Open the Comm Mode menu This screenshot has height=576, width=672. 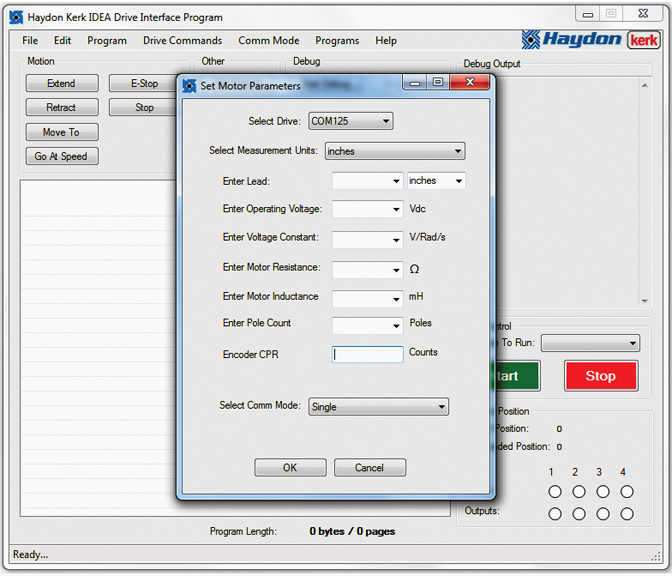tap(268, 41)
